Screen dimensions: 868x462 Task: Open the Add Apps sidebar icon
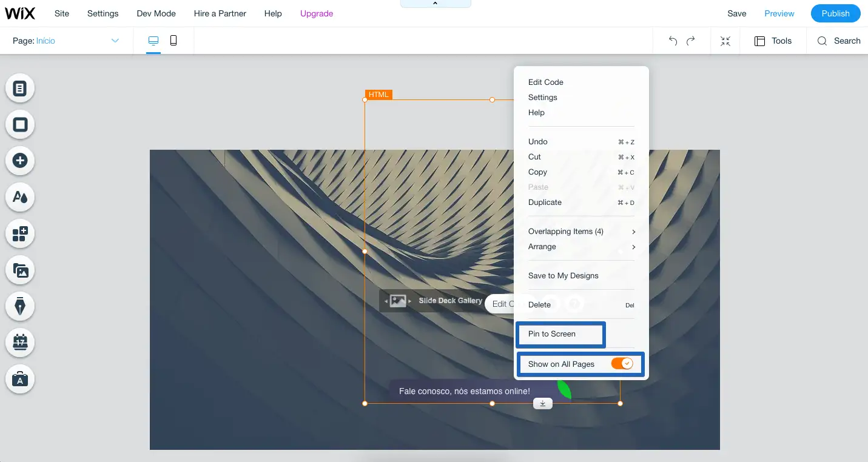click(x=20, y=233)
